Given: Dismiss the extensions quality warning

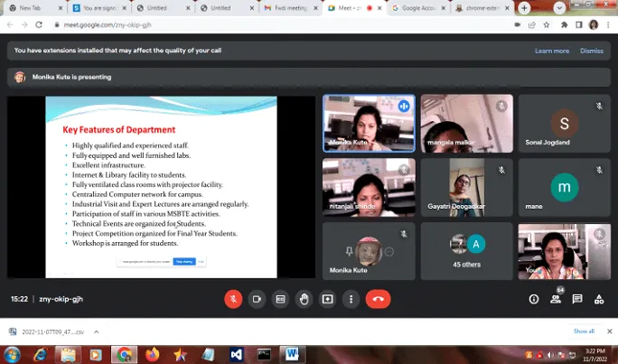Looking at the screenshot, I should (x=592, y=51).
